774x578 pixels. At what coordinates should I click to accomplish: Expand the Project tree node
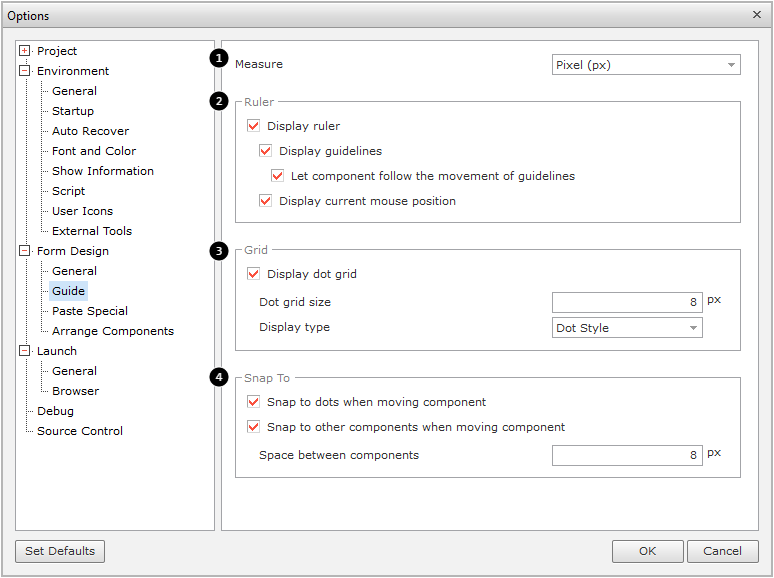(25, 51)
